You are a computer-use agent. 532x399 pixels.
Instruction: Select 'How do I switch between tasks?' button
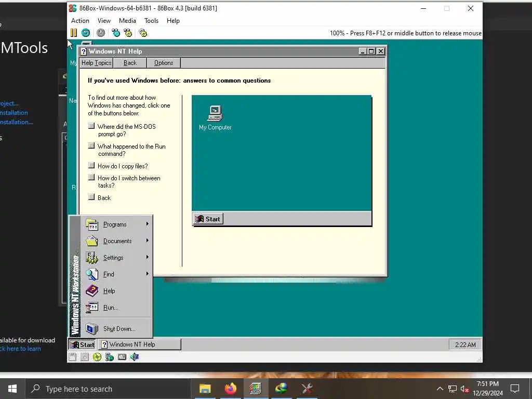[x=91, y=177]
